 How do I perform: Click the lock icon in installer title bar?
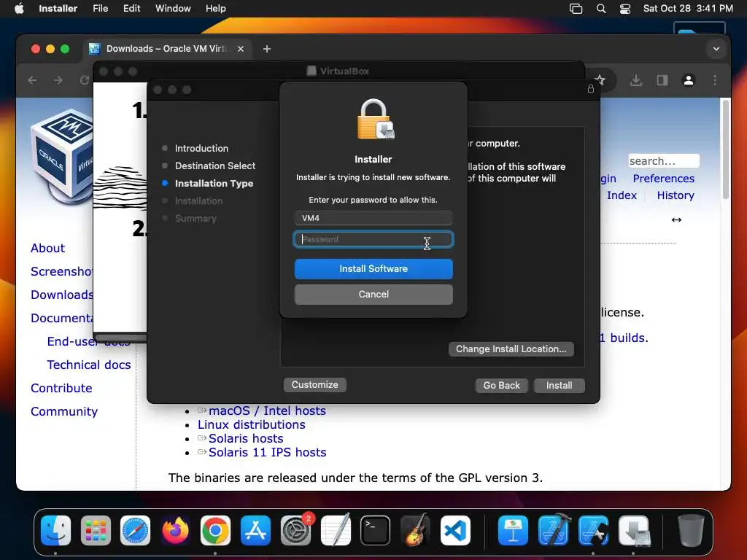pos(591,88)
